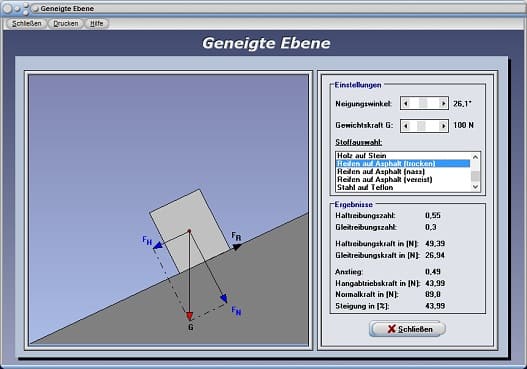This screenshot has height=369, width=527.
Task: Decrease Neigungswinkel with left arrow
Action: 406,104
